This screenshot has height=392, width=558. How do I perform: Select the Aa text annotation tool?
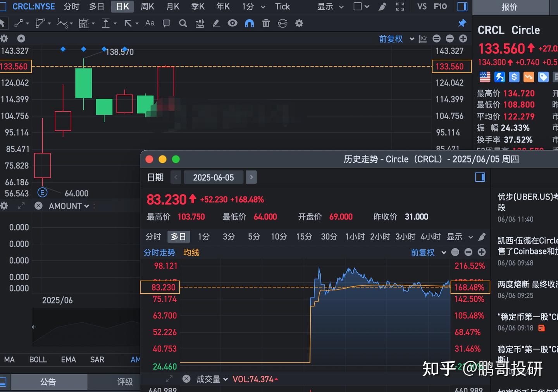tap(150, 23)
